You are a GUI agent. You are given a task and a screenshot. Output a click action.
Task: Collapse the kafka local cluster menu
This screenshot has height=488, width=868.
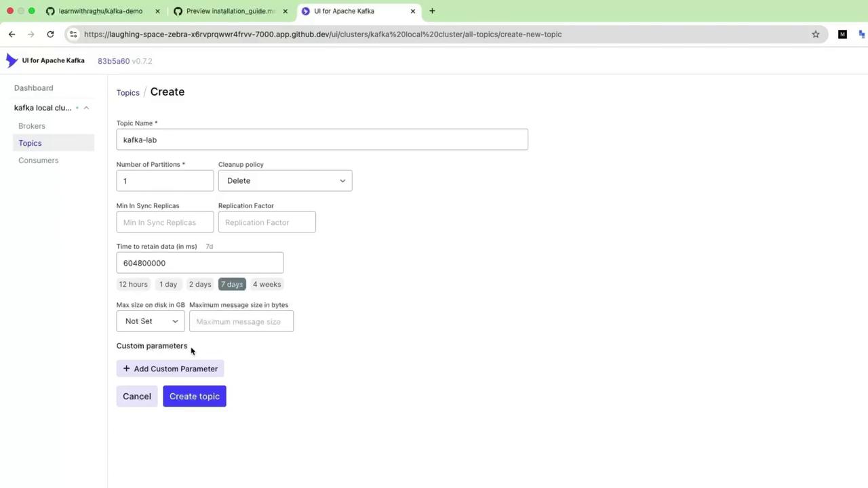pyautogui.click(x=86, y=108)
